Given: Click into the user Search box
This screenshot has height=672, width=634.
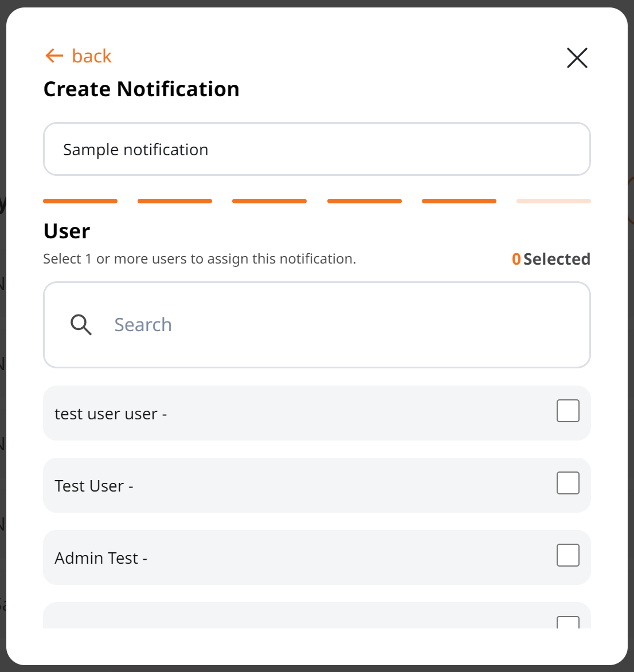Looking at the screenshot, I should tap(317, 325).
